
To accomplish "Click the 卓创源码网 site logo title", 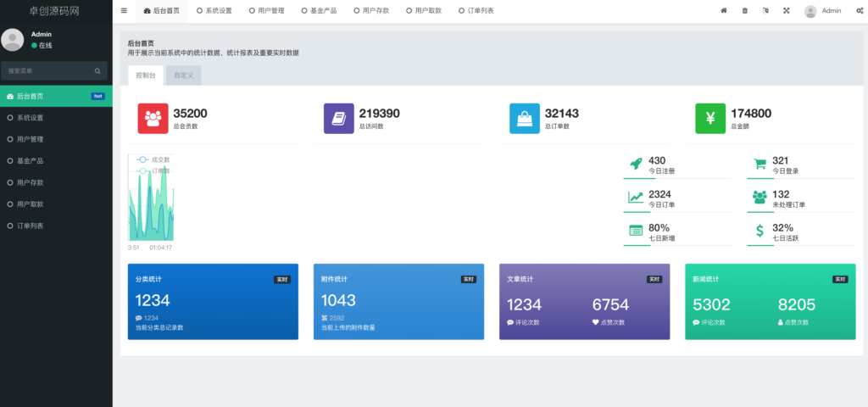I will tap(56, 11).
